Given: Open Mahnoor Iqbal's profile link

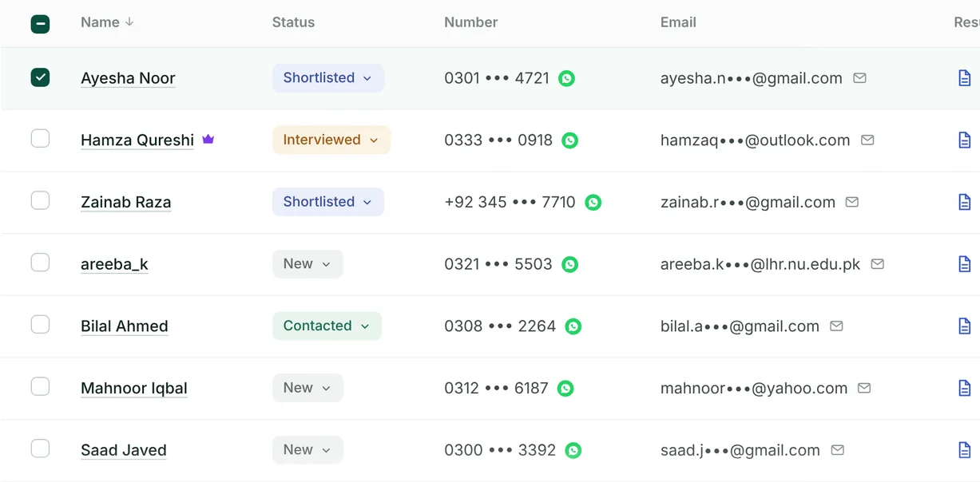Looking at the screenshot, I should tap(134, 389).
